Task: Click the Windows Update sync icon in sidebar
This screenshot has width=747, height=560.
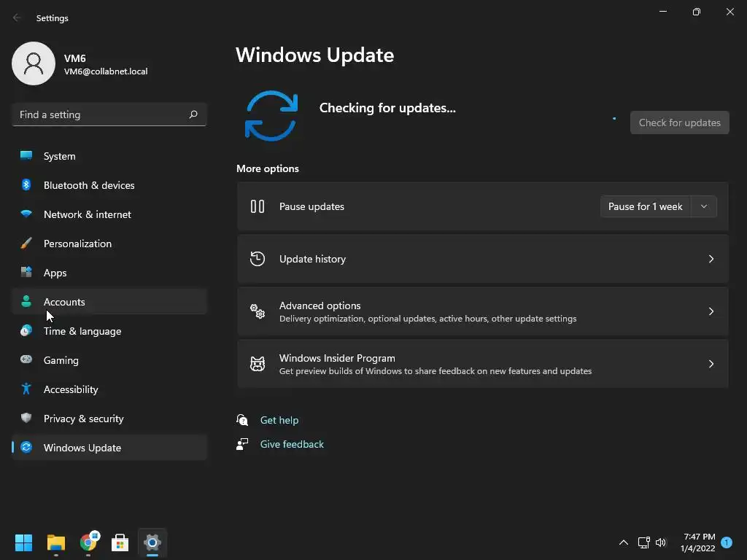Action: click(x=26, y=447)
